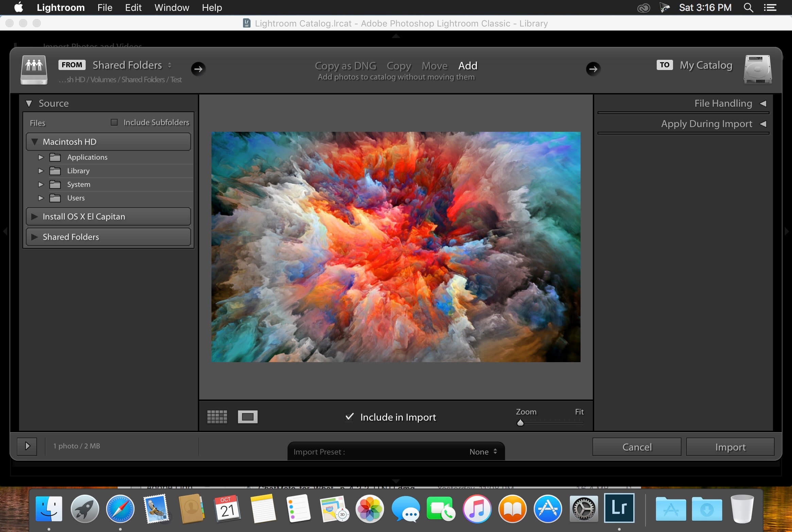
Task: Click the Cancel button to dismiss
Action: pos(636,447)
